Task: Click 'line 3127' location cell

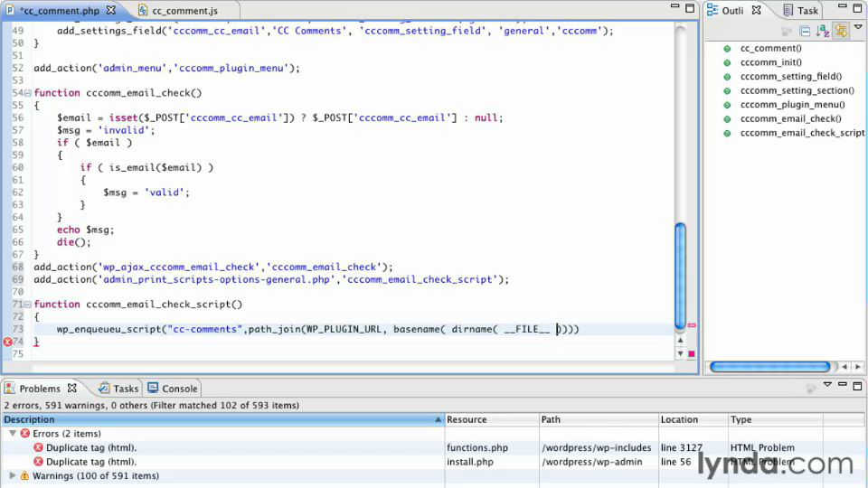Action: 681,447
